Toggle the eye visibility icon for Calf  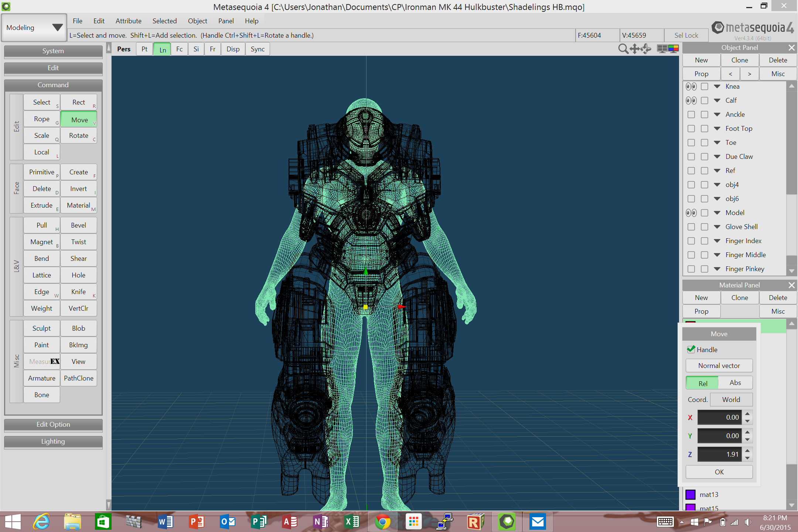pyautogui.click(x=691, y=100)
